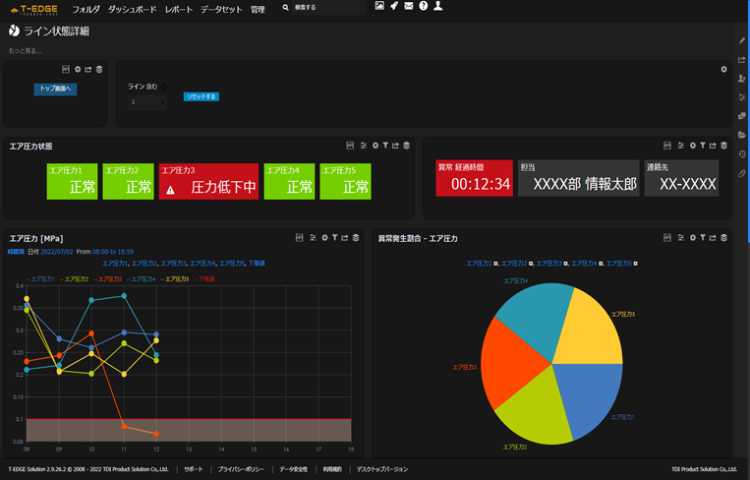Click the small box beside エア圧力3 above pie chart
Image resolution: width=750 pixels, height=480 pixels.
tap(566, 263)
